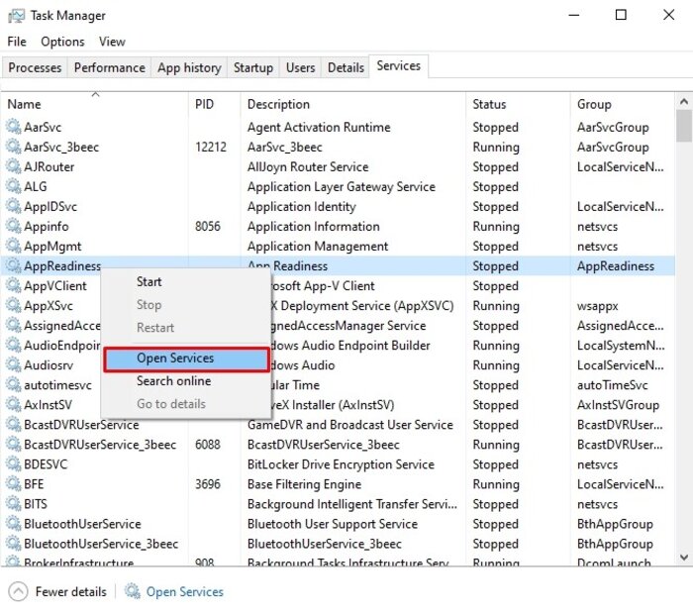This screenshot has width=693, height=616.
Task: Click PID 12212 cell
Action: pos(210,147)
